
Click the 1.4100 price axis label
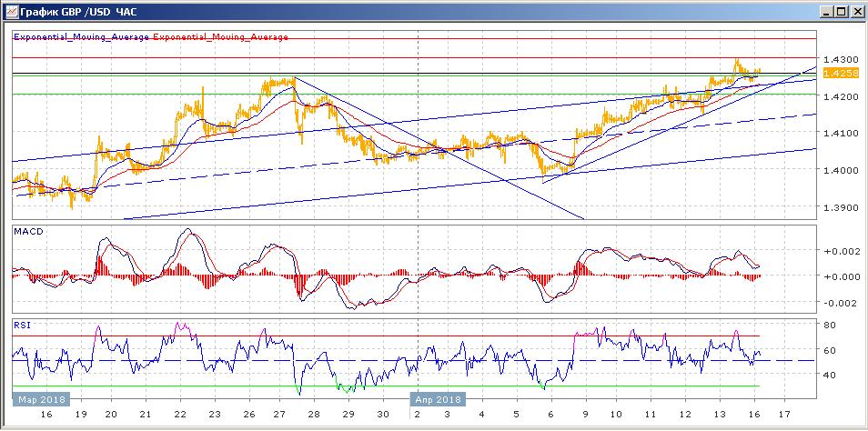coord(840,134)
